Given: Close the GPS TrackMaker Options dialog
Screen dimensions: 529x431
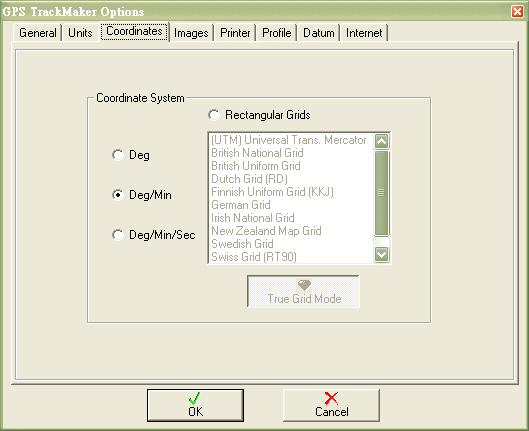Looking at the screenshot, I should click(x=517, y=11).
